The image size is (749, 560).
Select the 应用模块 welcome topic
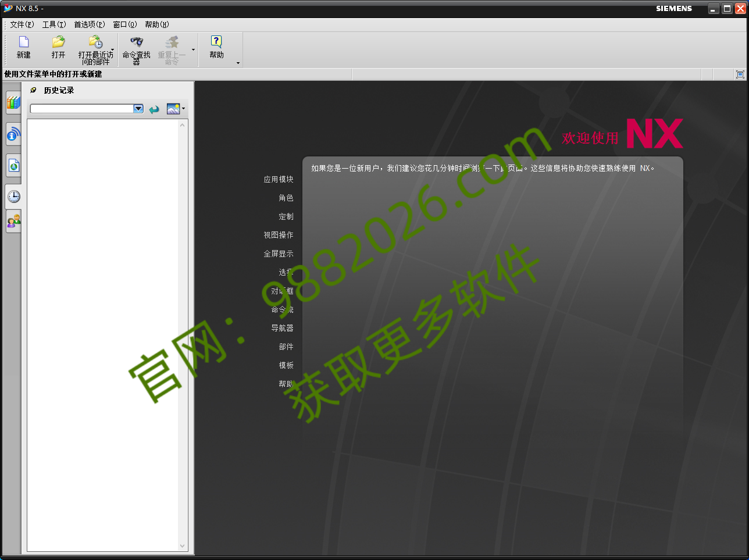279,179
